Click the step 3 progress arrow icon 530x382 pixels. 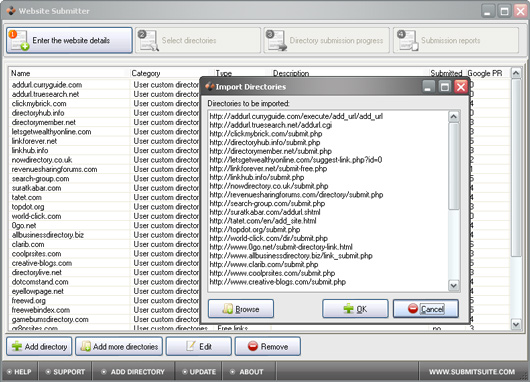(276, 40)
